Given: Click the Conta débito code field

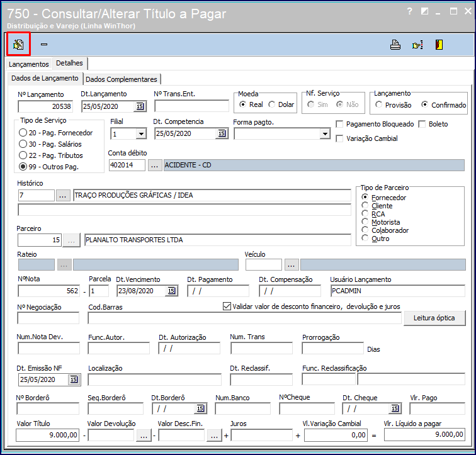Looking at the screenshot, I should [x=127, y=165].
